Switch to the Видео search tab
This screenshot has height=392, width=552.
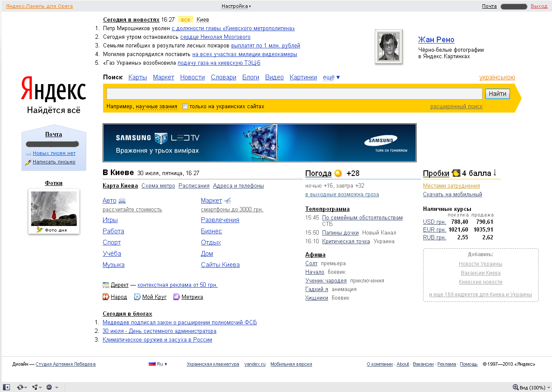[x=274, y=77]
